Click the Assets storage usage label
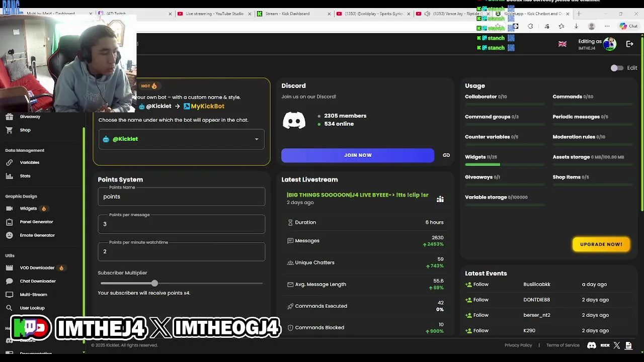Viewport: 644px width, 362px height. tap(588, 157)
